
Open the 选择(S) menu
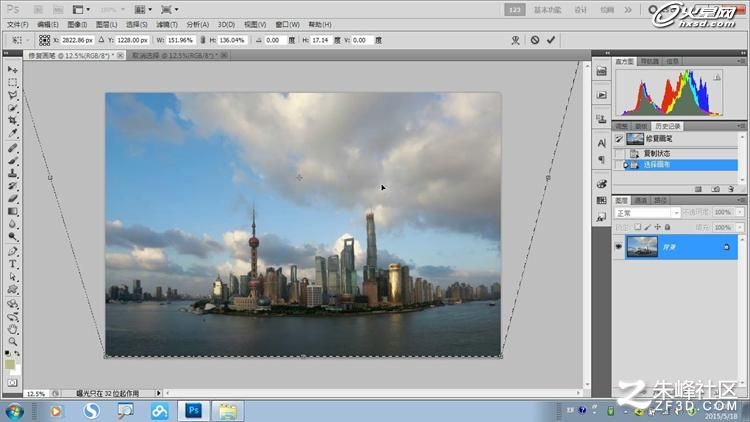coord(137,24)
